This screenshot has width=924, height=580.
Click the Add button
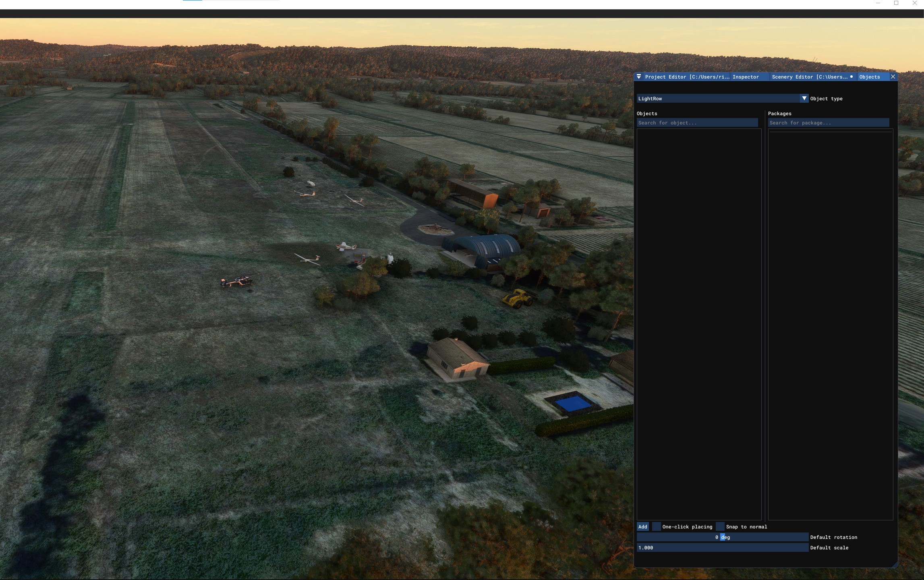tap(643, 527)
